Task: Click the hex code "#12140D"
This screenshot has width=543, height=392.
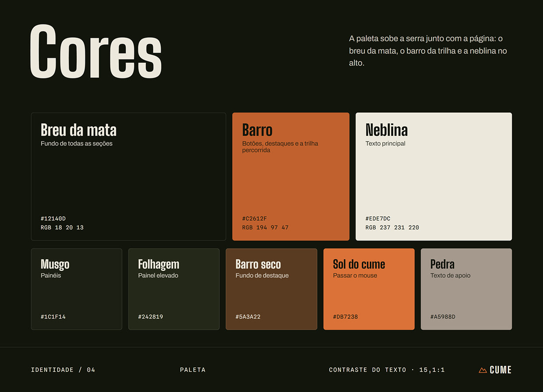Action: pos(53,219)
